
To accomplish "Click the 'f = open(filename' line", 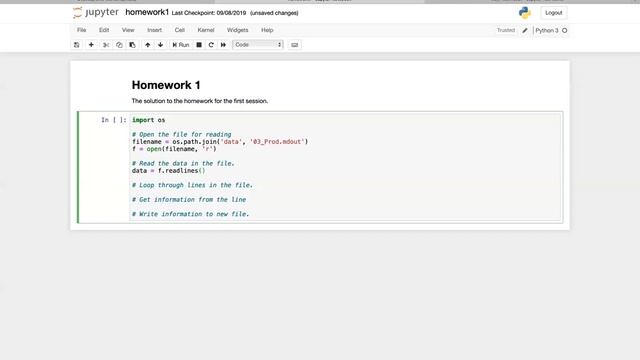I will pyautogui.click(x=174, y=149).
